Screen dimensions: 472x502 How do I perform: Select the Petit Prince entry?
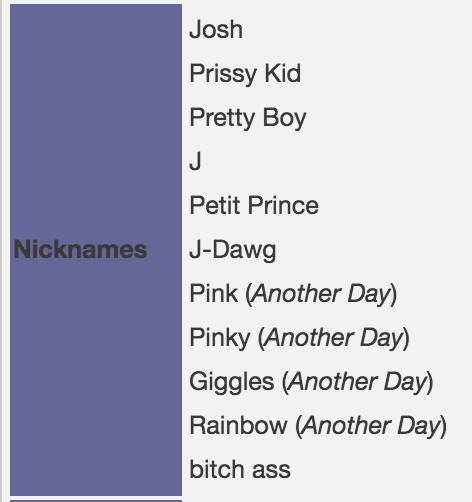[254, 205]
